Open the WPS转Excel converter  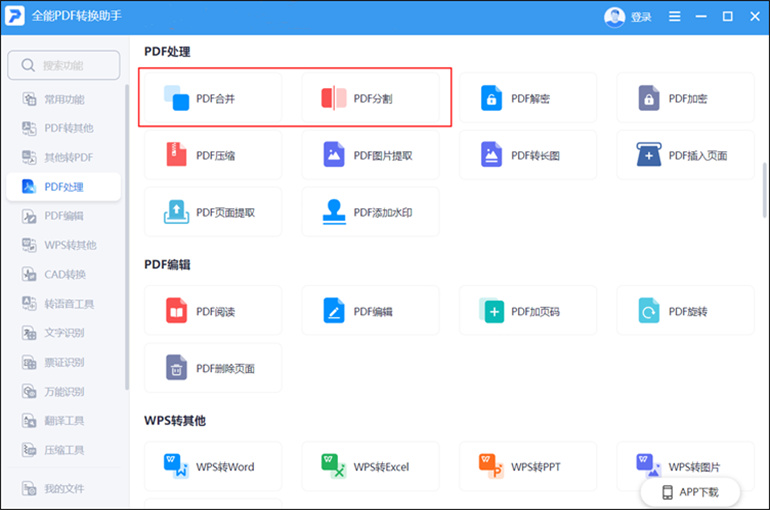371,466
